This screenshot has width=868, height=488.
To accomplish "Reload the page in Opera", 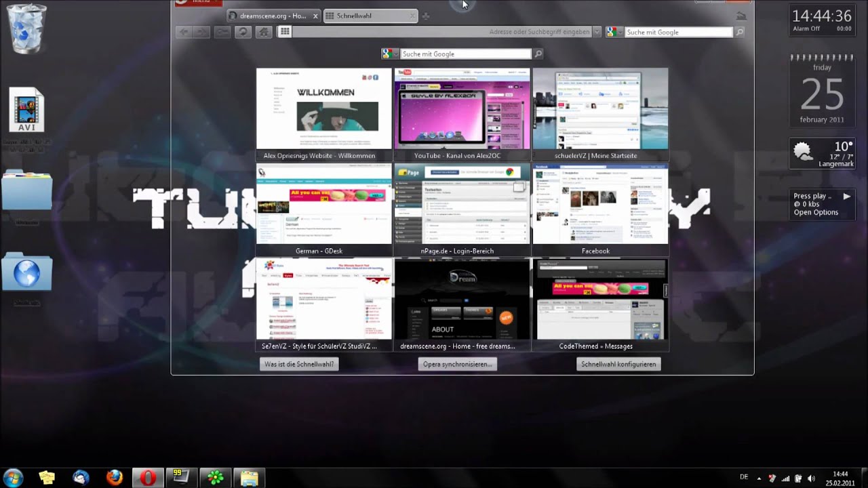I will pos(243,32).
